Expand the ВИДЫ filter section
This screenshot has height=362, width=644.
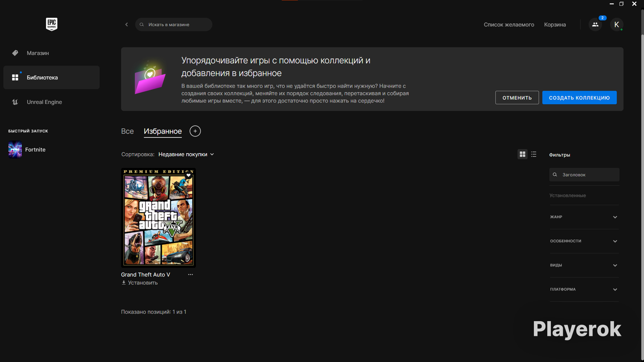pos(584,265)
